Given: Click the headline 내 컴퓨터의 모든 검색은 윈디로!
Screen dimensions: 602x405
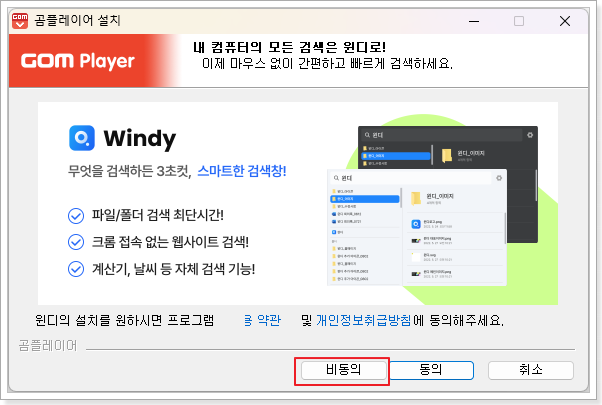Looking at the screenshot, I should [x=289, y=48].
